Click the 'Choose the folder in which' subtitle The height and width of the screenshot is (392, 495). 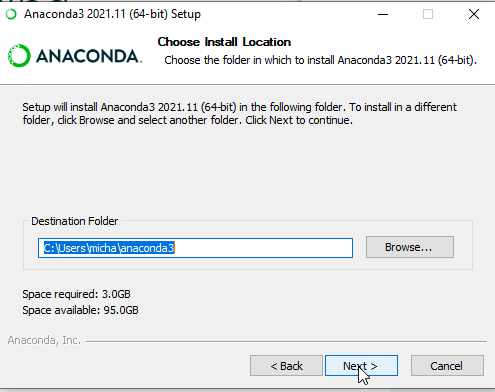click(x=320, y=60)
